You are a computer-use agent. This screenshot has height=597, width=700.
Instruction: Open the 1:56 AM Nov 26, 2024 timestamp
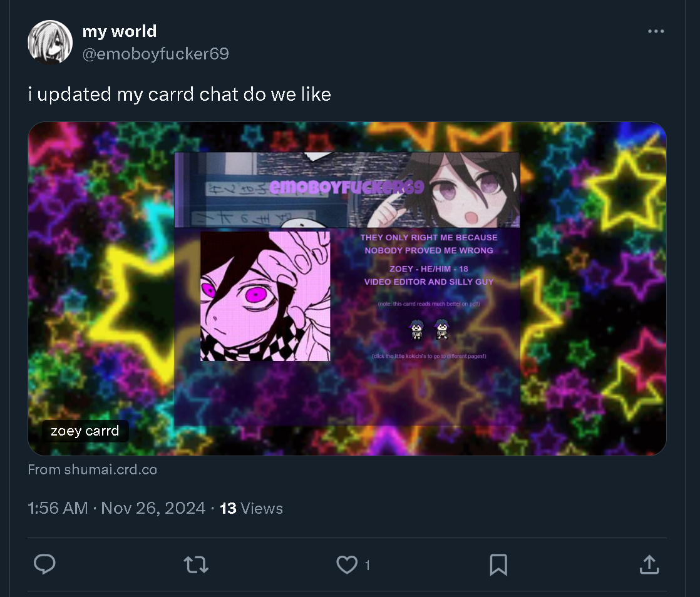(x=116, y=508)
